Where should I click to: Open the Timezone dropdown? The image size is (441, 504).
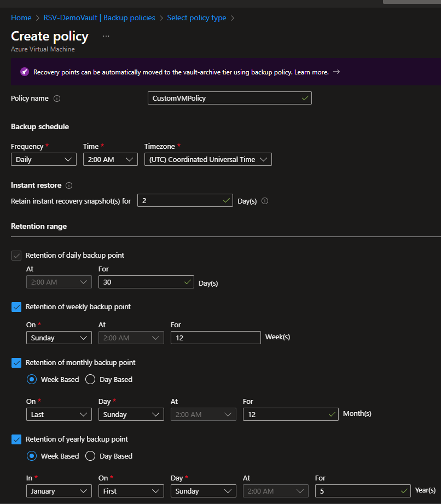click(x=208, y=159)
